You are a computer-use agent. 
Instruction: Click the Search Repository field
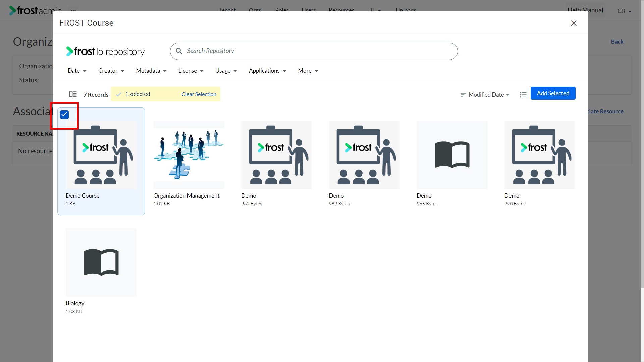(x=314, y=51)
